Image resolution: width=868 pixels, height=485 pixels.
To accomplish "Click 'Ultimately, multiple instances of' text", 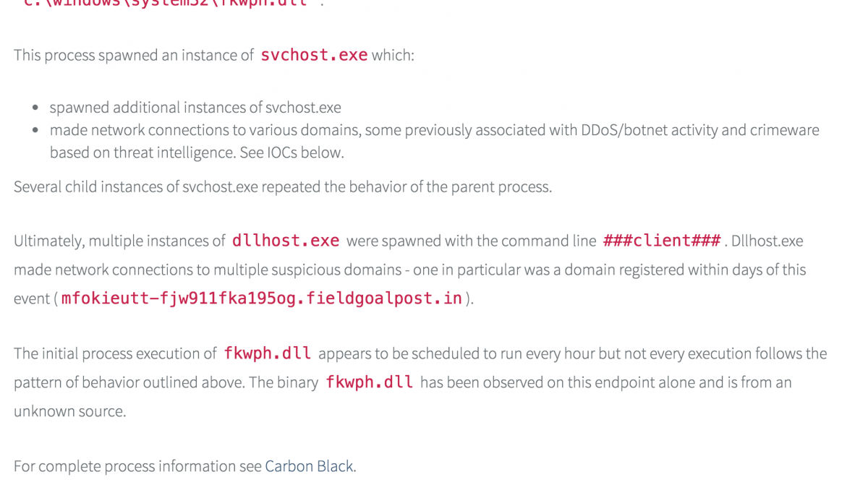I will coord(119,241).
